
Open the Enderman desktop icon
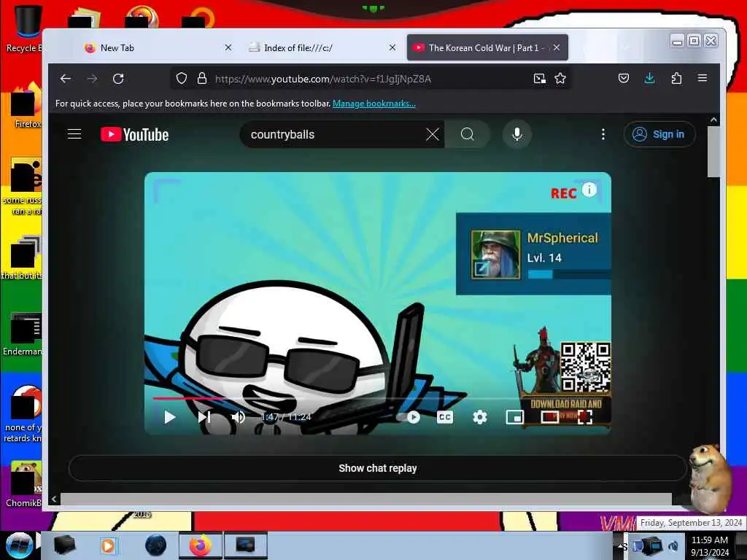point(23,334)
